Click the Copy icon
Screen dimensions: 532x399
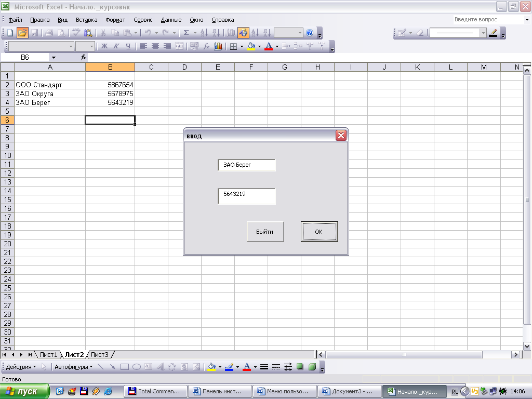[x=115, y=33]
